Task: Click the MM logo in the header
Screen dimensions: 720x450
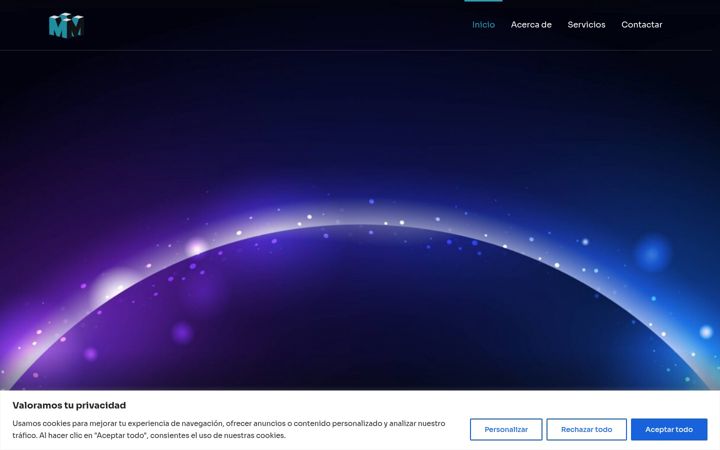Action: (66, 25)
